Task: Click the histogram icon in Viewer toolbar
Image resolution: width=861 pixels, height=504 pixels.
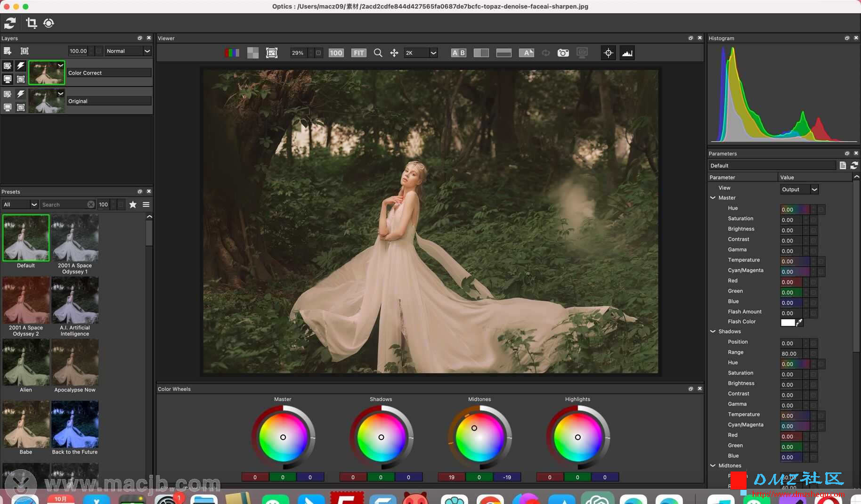Action: 627,53
